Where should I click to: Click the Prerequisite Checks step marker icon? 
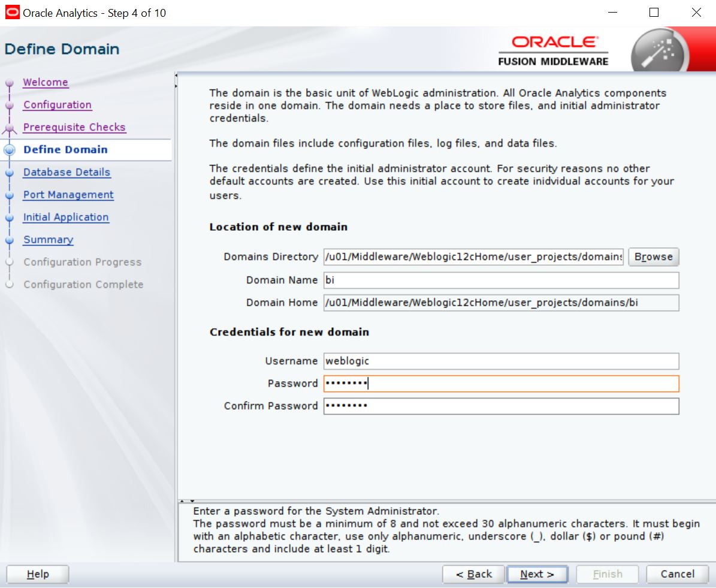tap(9, 129)
